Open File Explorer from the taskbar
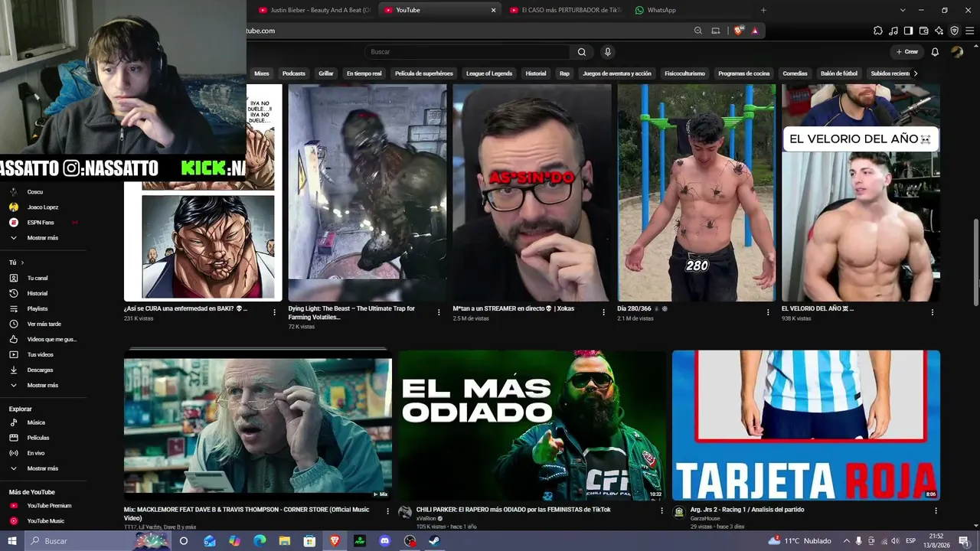The height and width of the screenshot is (551, 980). pos(284,541)
